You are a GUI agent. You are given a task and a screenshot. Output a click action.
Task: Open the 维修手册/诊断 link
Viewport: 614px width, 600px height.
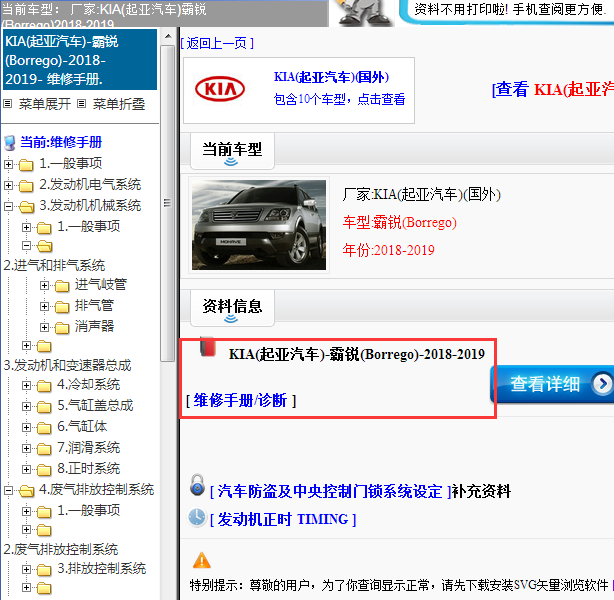[x=240, y=400]
